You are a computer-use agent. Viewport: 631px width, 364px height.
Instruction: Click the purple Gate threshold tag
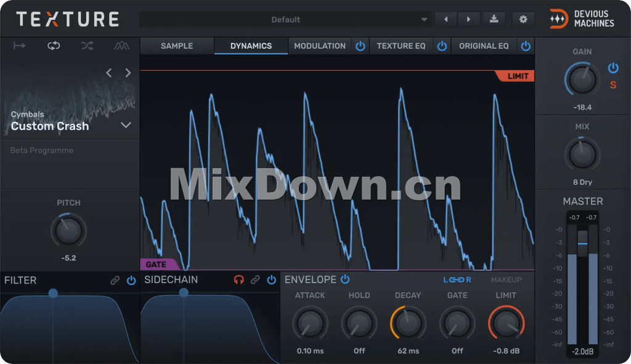tap(158, 264)
